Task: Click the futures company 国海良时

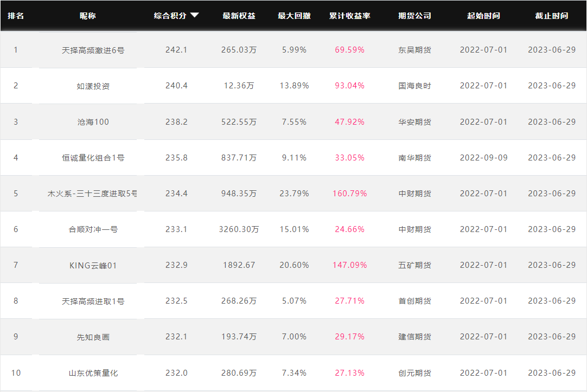Action: (414, 86)
